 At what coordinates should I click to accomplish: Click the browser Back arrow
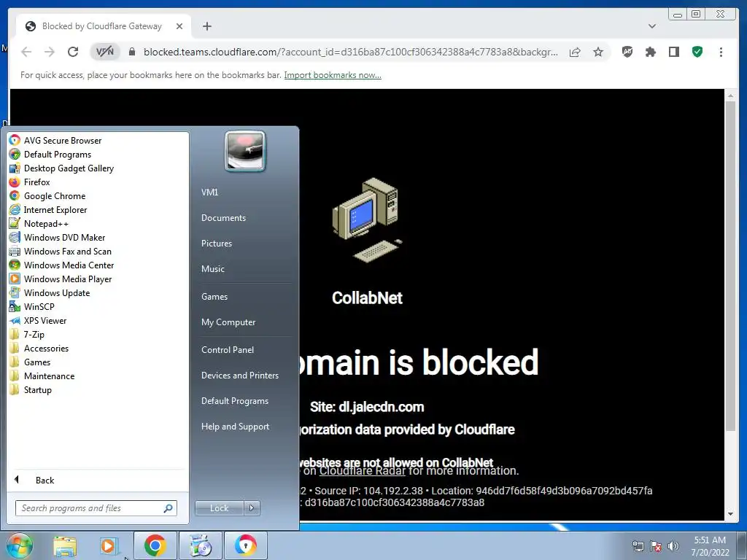coord(26,52)
